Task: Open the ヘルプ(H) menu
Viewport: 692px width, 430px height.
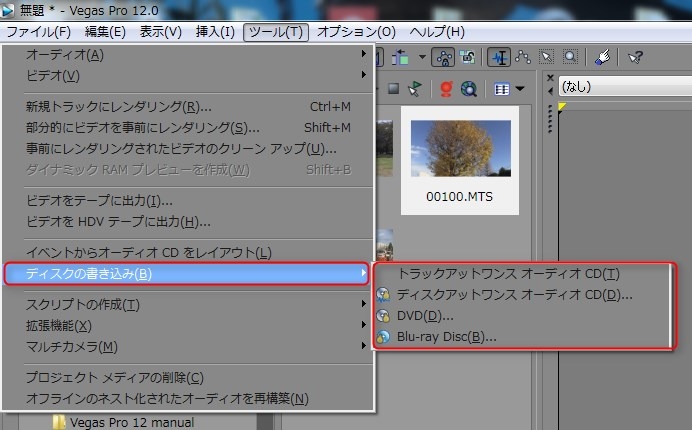Action: (437, 32)
